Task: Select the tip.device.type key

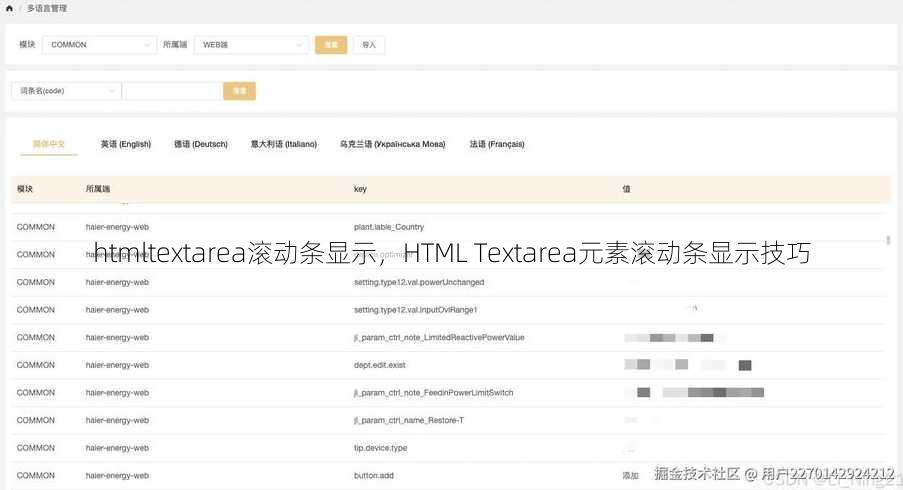Action: (x=380, y=448)
